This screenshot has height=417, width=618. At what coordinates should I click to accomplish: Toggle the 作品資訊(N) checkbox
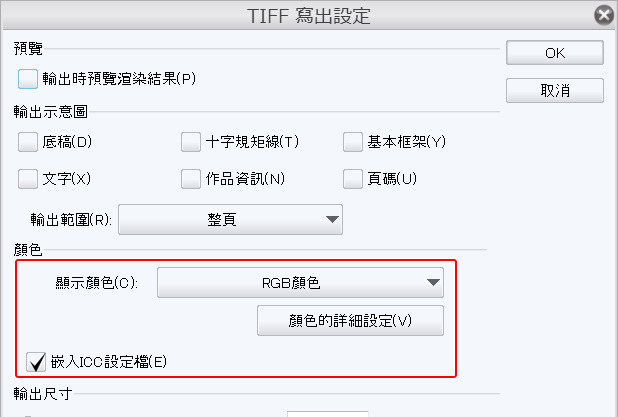(x=191, y=179)
